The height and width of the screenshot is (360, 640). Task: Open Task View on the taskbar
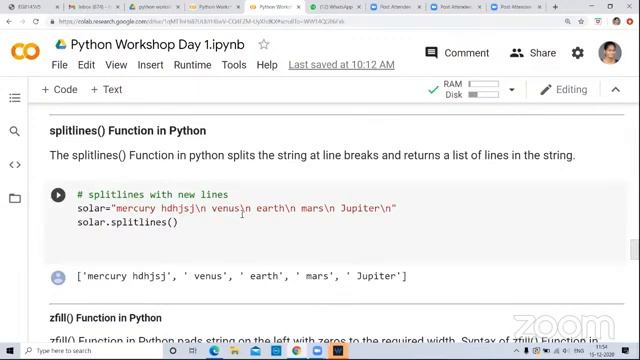pos(193,351)
